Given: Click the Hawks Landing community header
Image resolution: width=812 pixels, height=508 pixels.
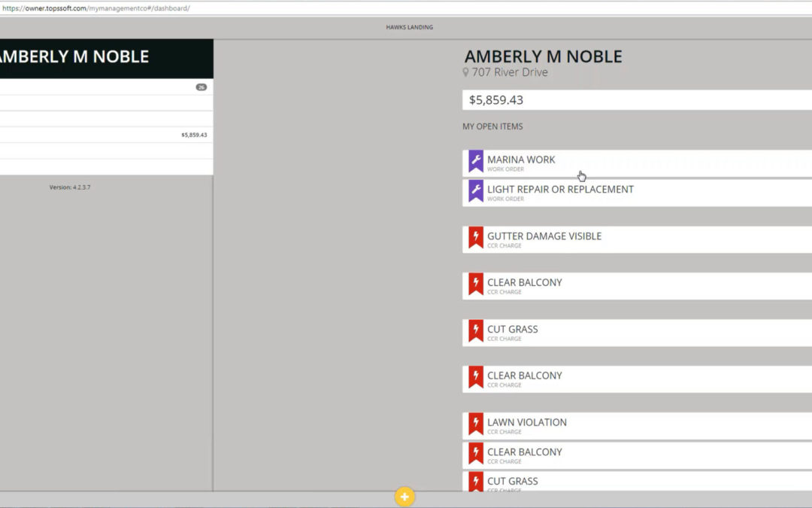Looking at the screenshot, I should pos(409,28).
